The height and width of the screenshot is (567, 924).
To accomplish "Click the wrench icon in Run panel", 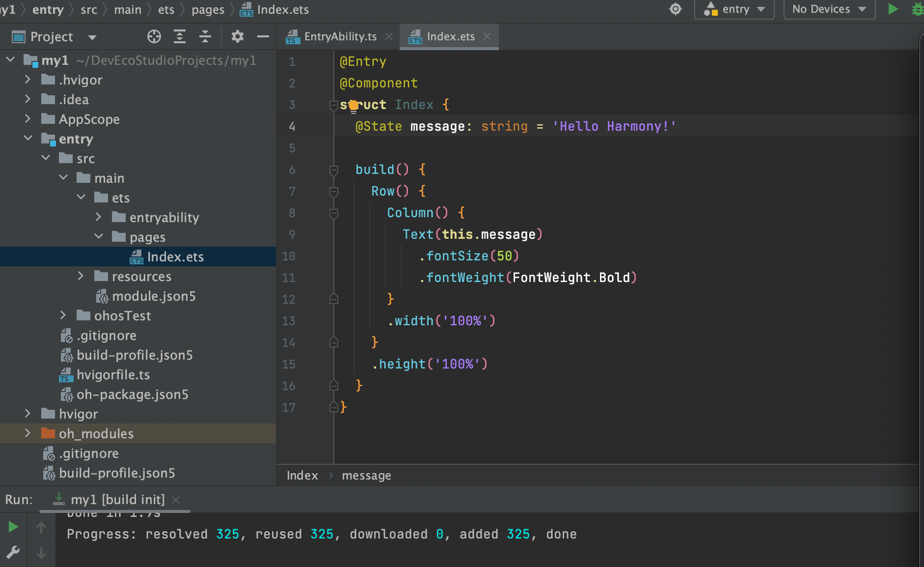I will (x=13, y=552).
